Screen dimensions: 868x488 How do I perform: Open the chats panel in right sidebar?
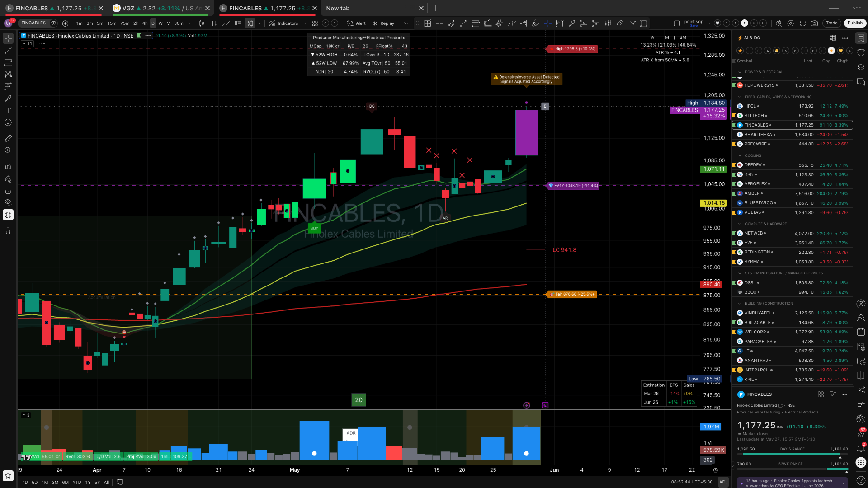(x=861, y=82)
